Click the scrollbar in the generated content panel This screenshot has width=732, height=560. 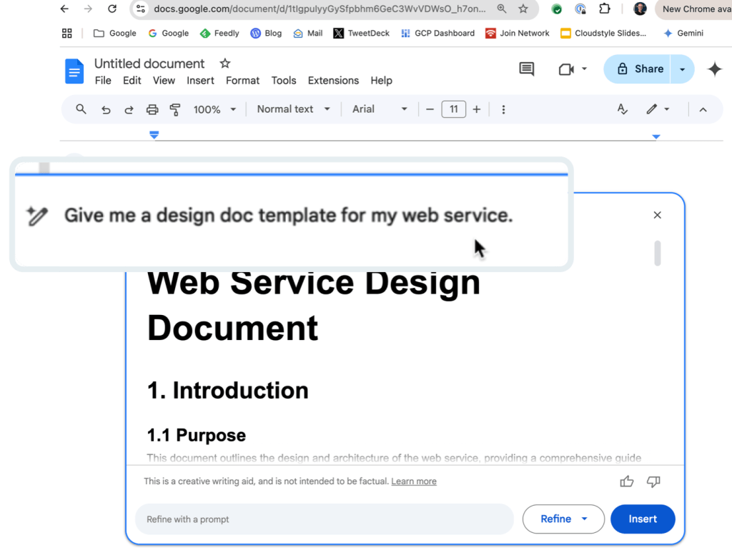tap(658, 254)
